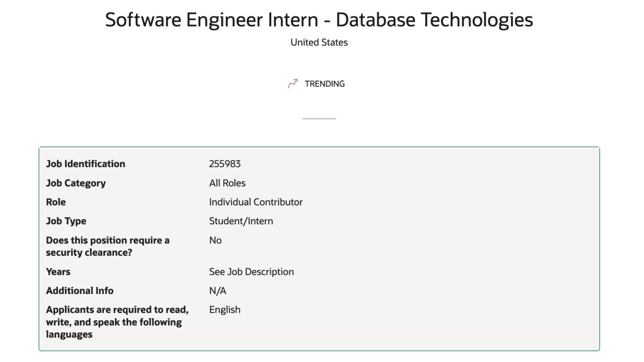The width and height of the screenshot is (644, 362).
Task: Click the required languages label
Action: [x=117, y=321]
